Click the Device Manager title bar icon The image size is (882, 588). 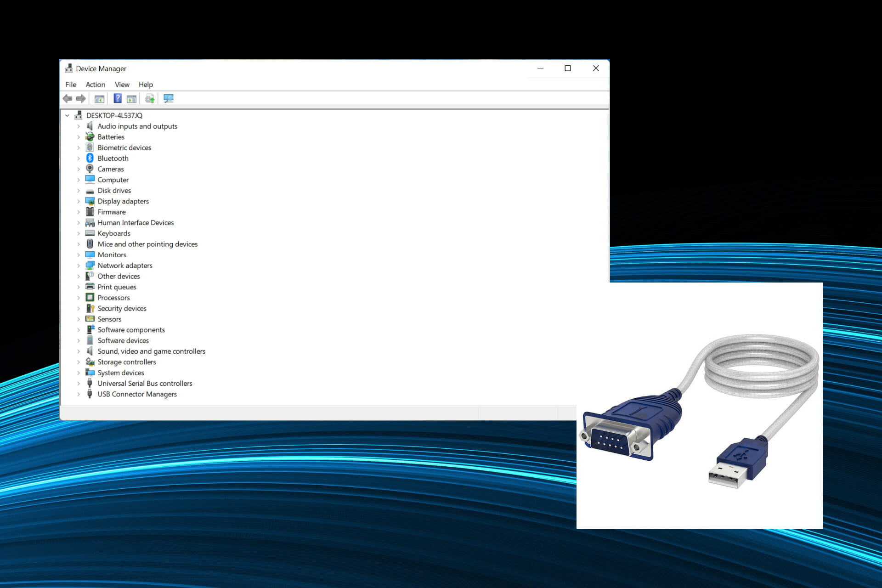(x=69, y=68)
